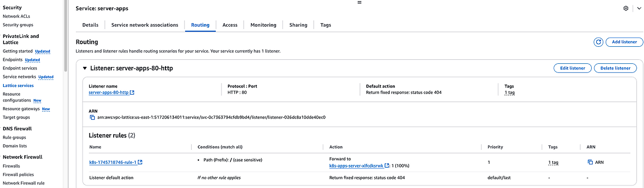Click the Path (Prefix) condition text
This screenshot has height=188, width=644.
tap(233, 160)
